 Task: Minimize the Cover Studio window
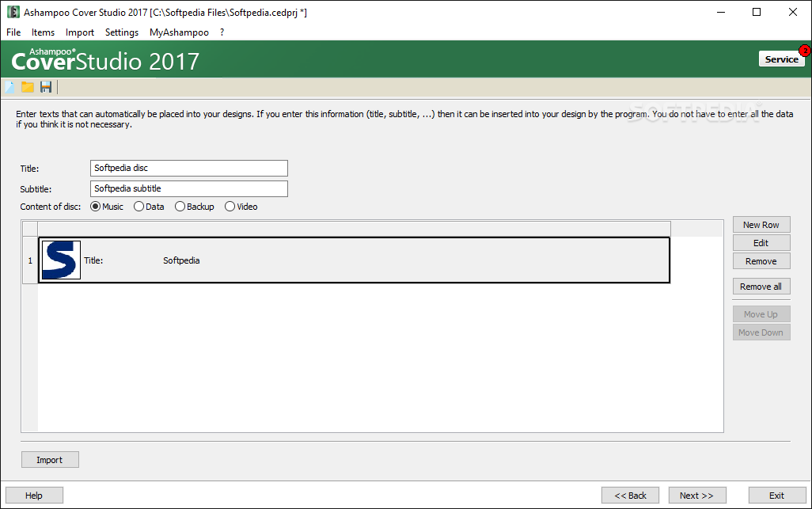pyautogui.click(x=721, y=12)
